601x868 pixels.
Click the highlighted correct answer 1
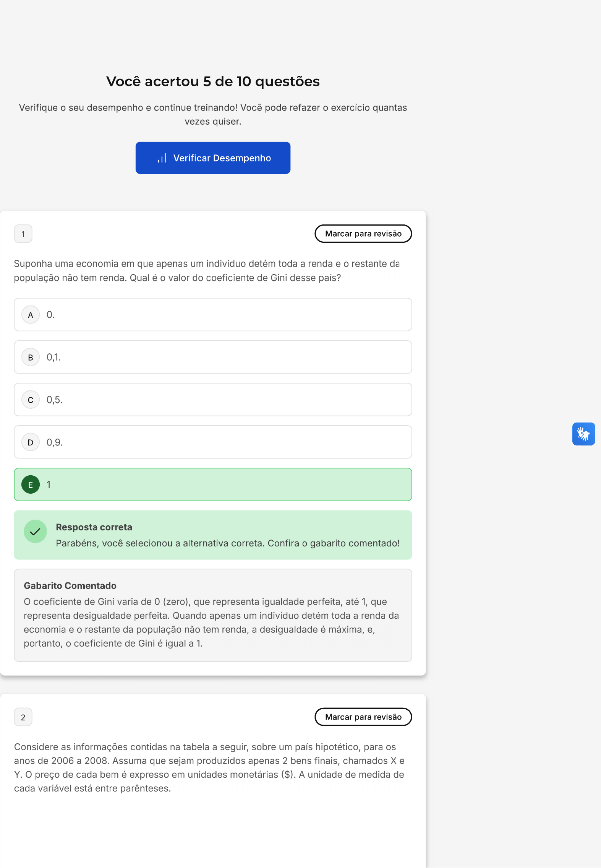[x=213, y=484]
